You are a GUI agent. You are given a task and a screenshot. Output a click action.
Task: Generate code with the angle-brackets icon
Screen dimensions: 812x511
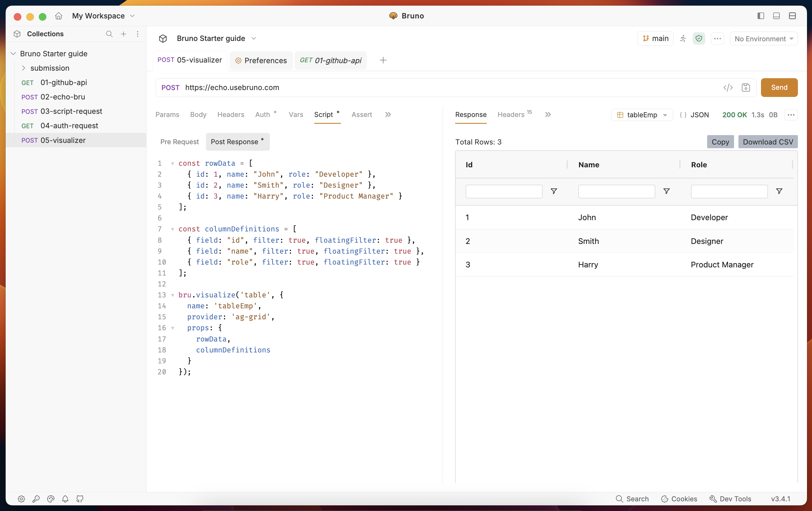pyautogui.click(x=728, y=88)
